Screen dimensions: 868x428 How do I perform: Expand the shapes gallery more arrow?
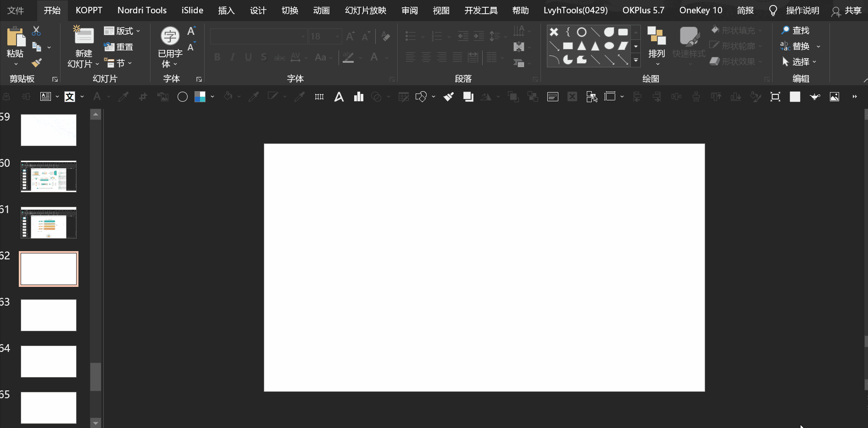pos(636,60)
